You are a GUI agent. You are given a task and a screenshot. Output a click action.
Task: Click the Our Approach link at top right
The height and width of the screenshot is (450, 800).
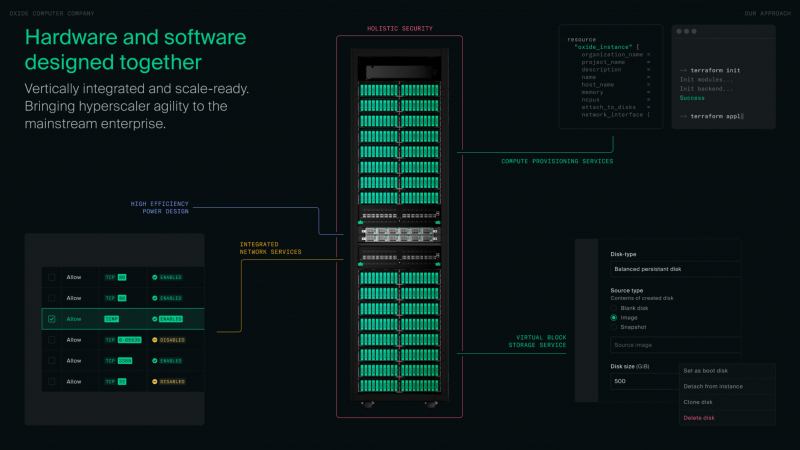(766, 12)
